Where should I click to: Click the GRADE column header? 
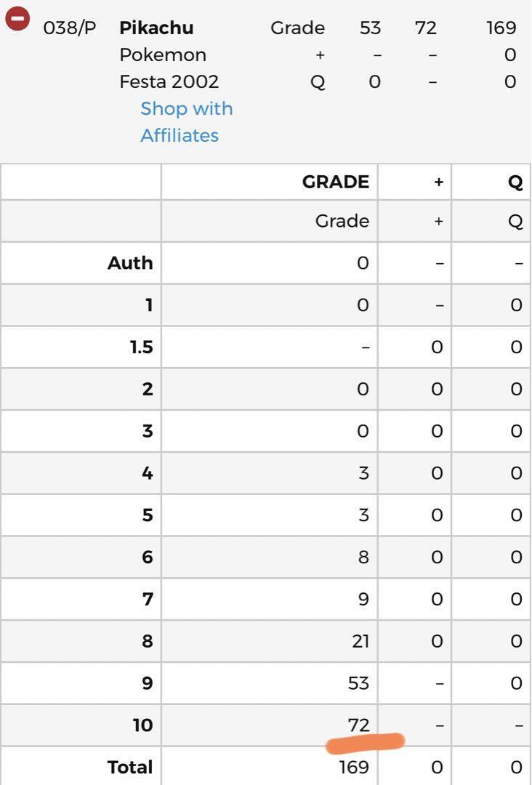click(x=335, y=182)
